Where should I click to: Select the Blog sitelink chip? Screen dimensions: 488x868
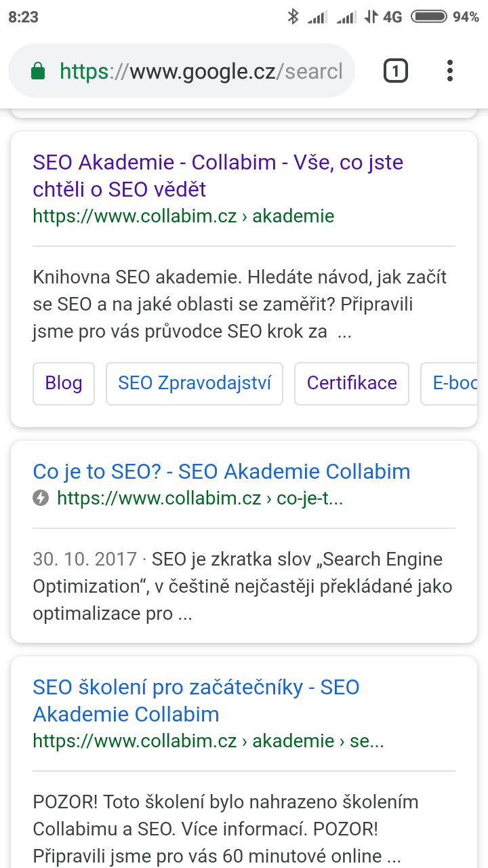coord(64,383)
